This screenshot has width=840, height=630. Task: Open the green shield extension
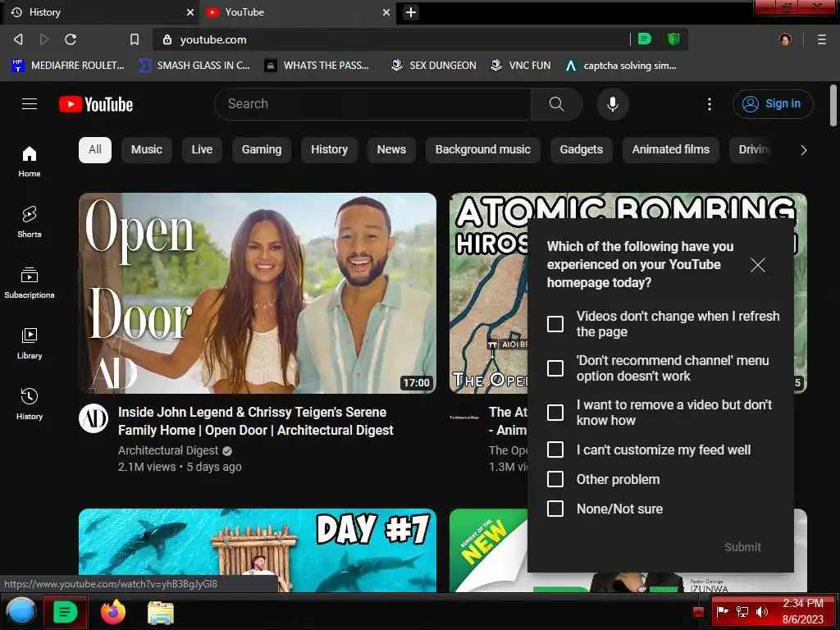pyautogui.click(x=673, y=39)
